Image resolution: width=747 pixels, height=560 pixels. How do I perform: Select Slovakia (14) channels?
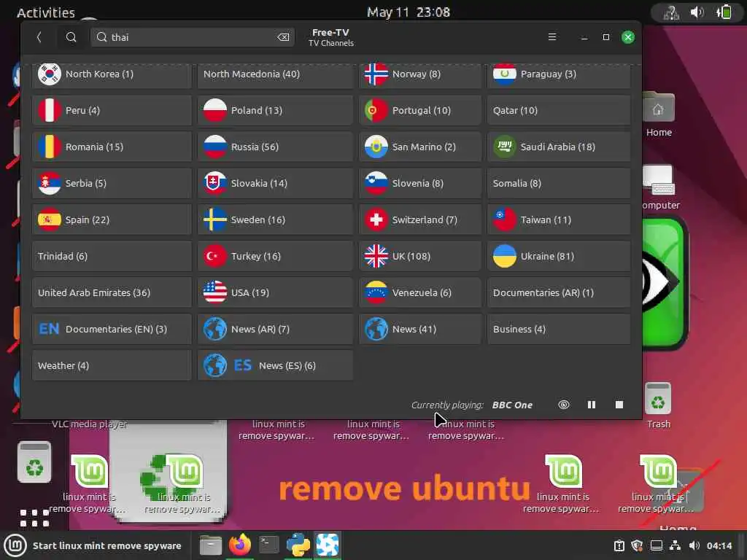click(275, 183)
